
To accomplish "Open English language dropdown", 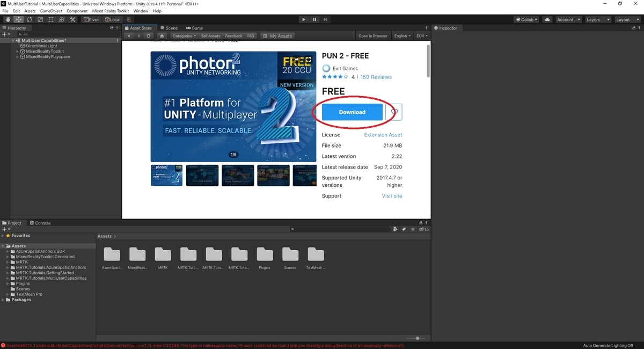I will [402, 36].
